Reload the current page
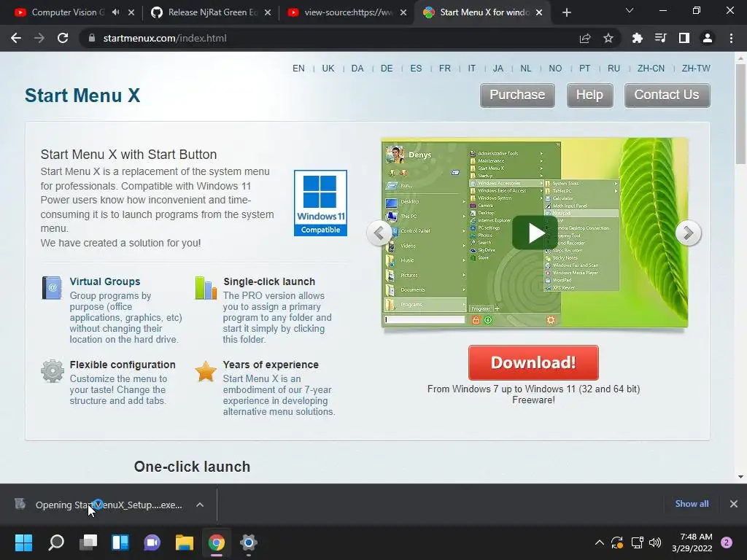 tap(63, 38)
